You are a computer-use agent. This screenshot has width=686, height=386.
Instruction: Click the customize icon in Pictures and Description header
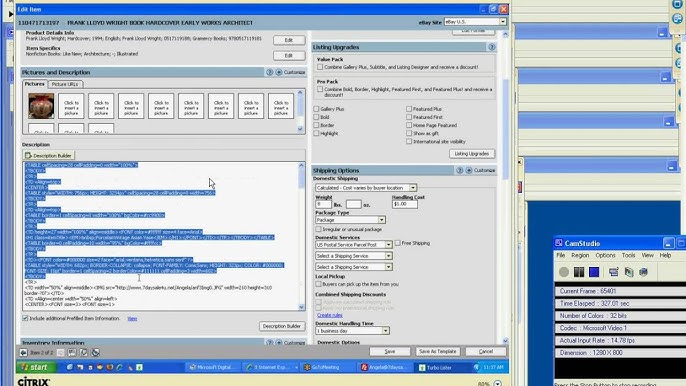[279, 72]
